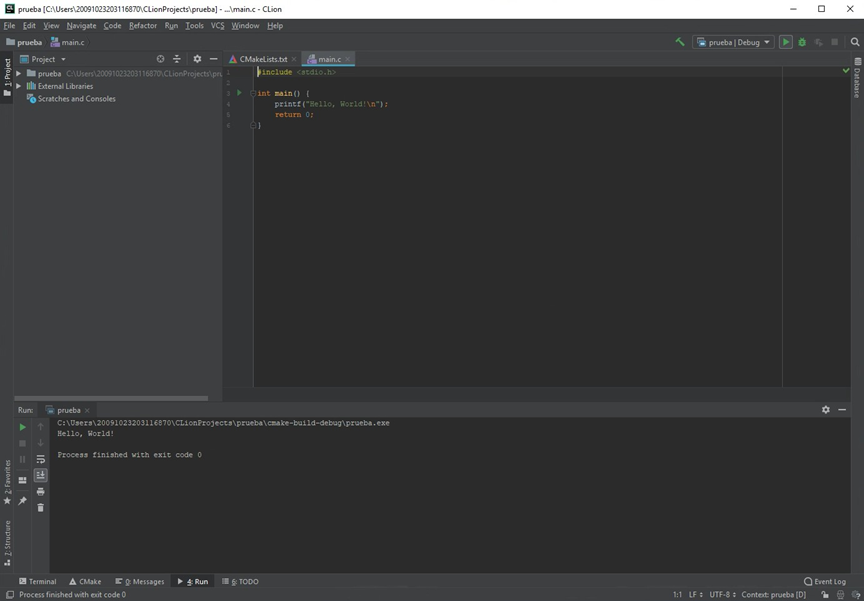Rerun prueba in Run panel
The image size is (864, 601).
tap(23, 427)
